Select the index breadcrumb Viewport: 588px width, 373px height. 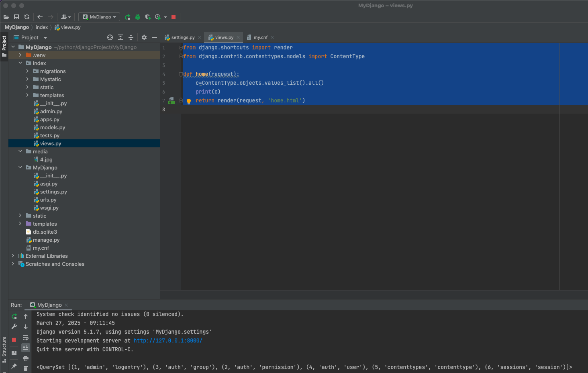coord(42,27)
